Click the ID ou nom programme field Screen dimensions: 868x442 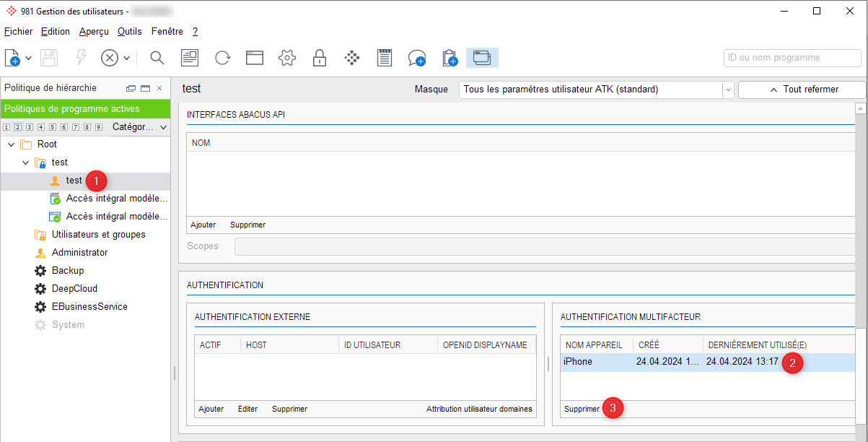pos(792,58)
